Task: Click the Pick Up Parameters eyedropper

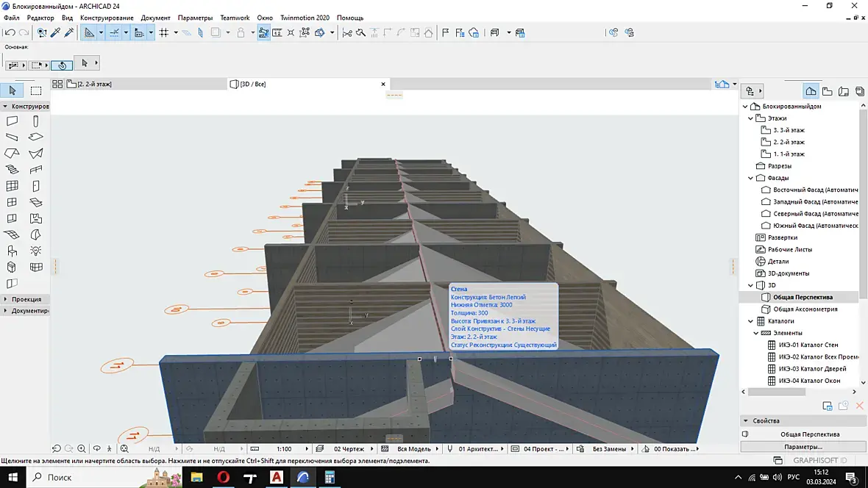Action: point(55,32)
